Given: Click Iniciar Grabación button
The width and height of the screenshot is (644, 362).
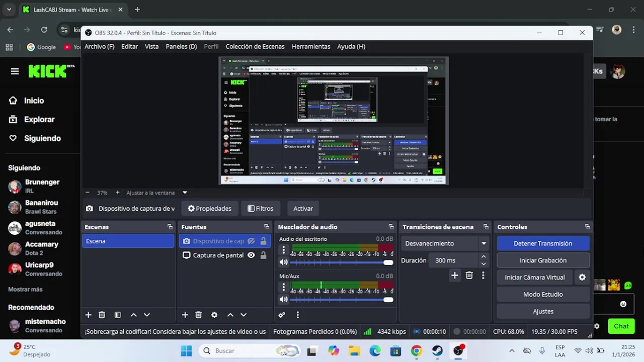Looking at the screenshot, I should click(543, 260).
